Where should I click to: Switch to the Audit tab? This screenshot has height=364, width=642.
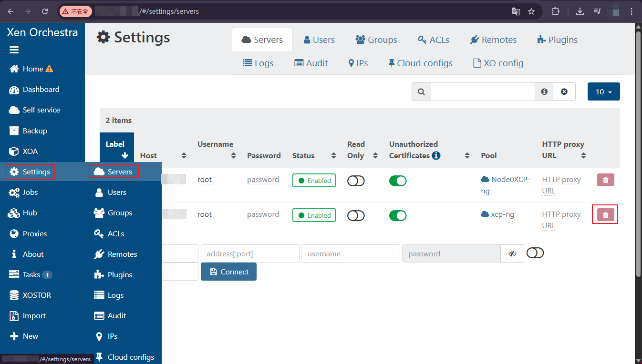[x=311, y=63]
